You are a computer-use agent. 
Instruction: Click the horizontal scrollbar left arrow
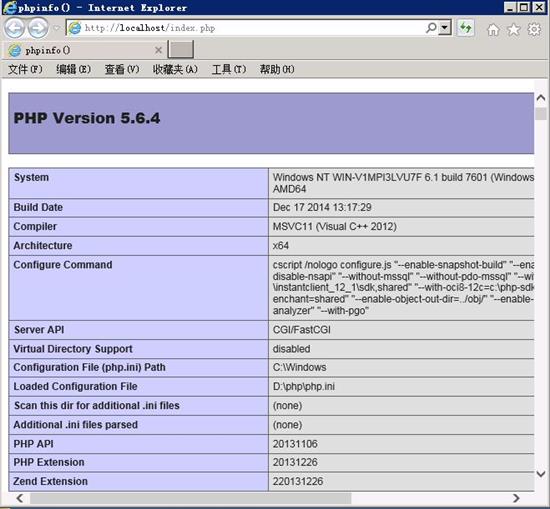(20, 498)
